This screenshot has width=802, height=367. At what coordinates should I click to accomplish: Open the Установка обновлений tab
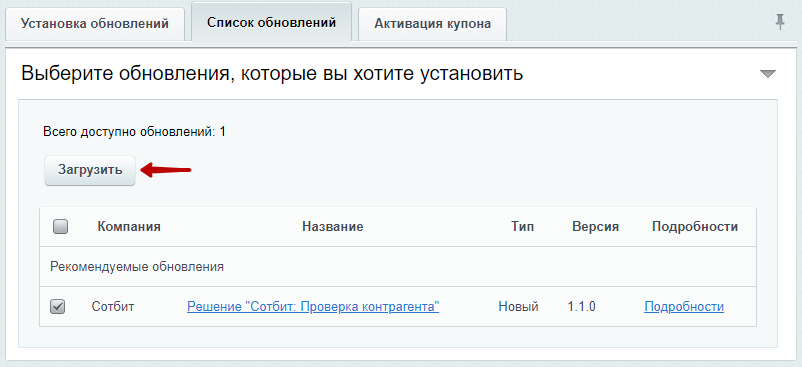(95, 24)
